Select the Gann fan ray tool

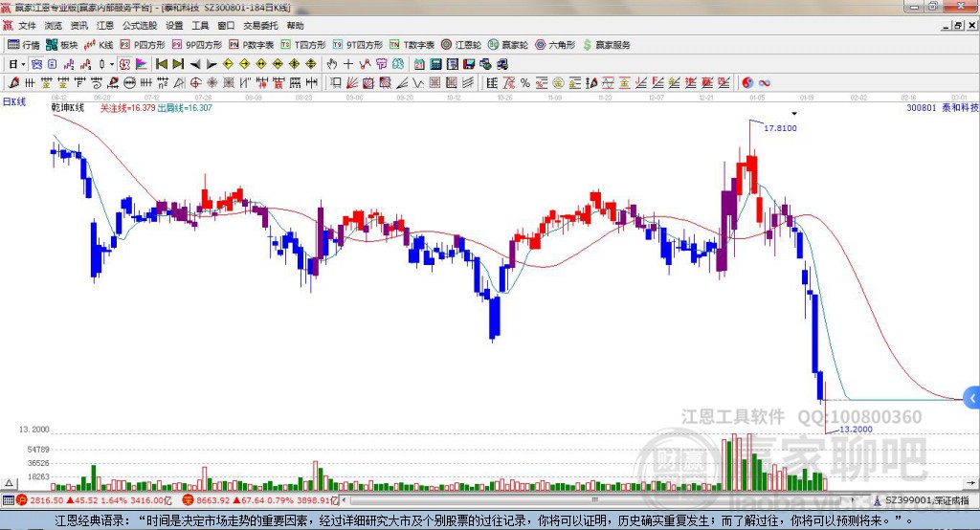tap(352, 83)
